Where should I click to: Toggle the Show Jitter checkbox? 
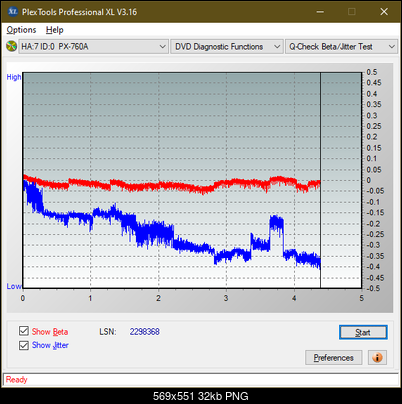(x=24, y=345)
